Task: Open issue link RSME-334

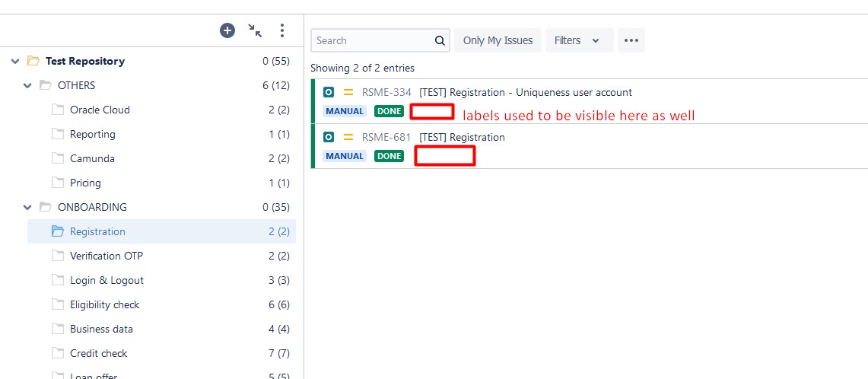Action: tap(386, 93)
